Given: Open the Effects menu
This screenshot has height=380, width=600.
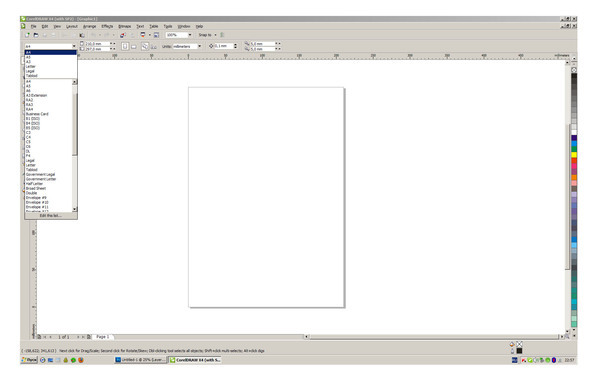Looking at the screenshot, I should click(107, 26).
